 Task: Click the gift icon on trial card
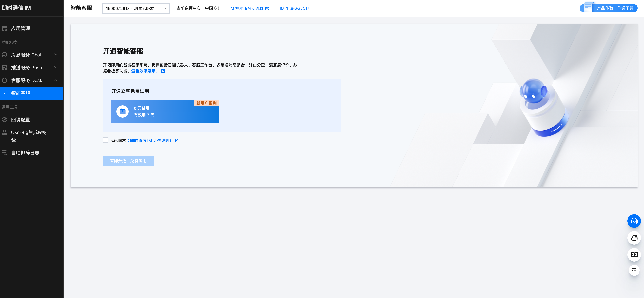click(123, 111)
